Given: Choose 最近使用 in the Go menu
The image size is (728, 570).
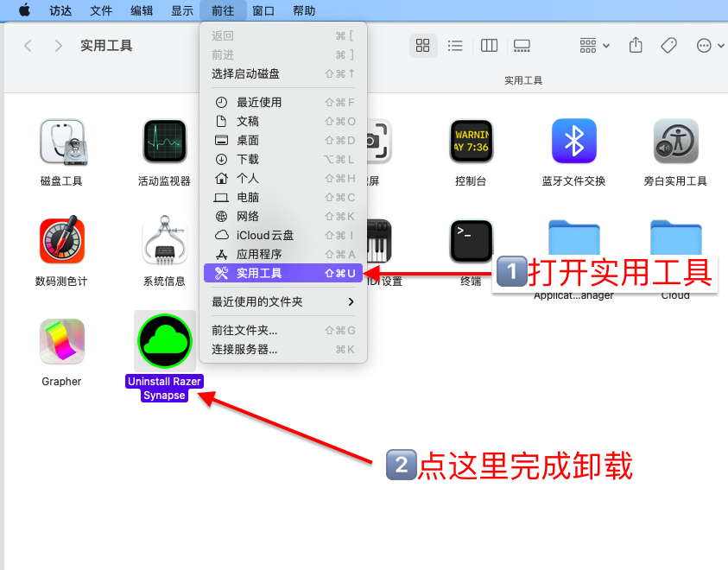Looking at the screenshot, I should point(283,102).
